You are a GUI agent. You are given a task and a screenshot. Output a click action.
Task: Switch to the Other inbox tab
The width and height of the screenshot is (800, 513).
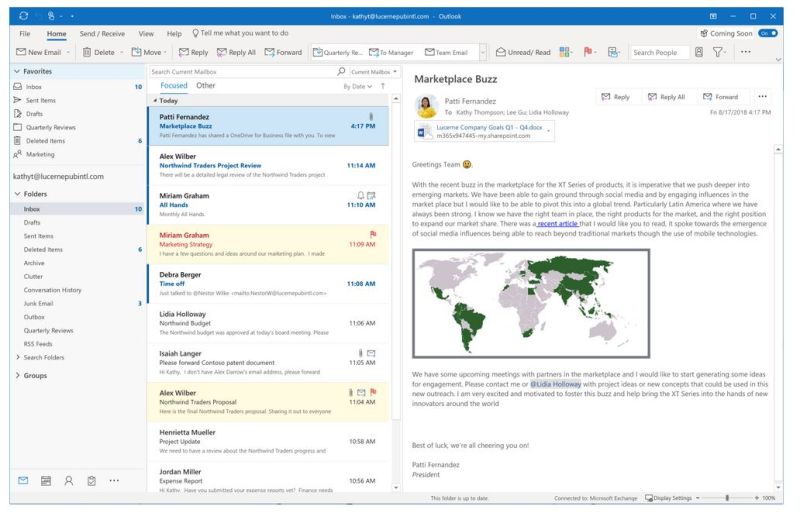(205, 86)
